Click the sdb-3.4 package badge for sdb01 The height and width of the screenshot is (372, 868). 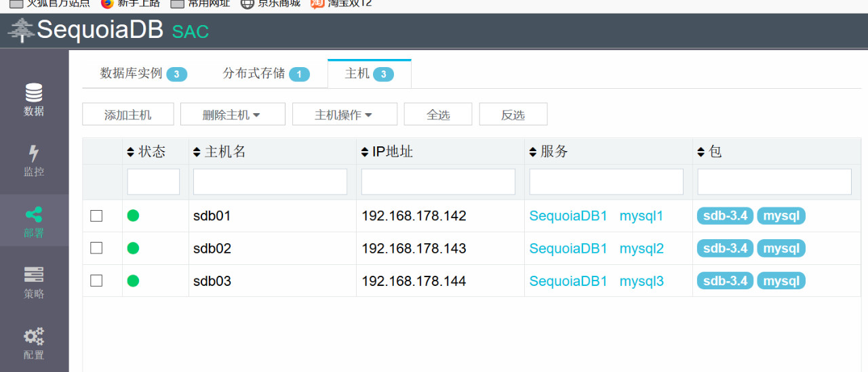[725, 216]
